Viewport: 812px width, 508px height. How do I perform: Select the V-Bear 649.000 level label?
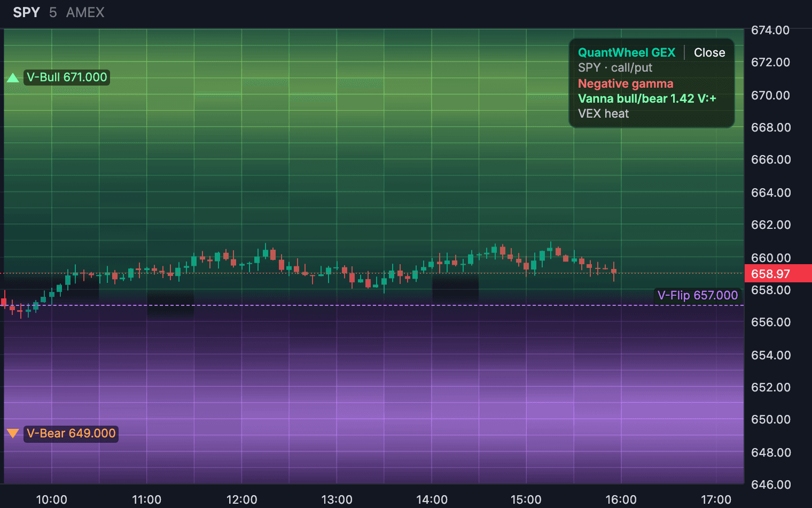pyautogui.click(x=71, y=433)
